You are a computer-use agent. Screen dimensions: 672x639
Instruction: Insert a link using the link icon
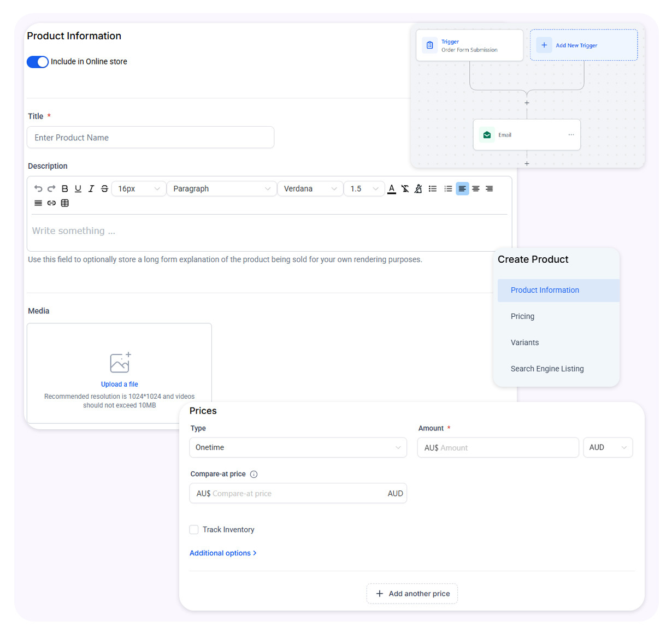(x=51, y=203)
